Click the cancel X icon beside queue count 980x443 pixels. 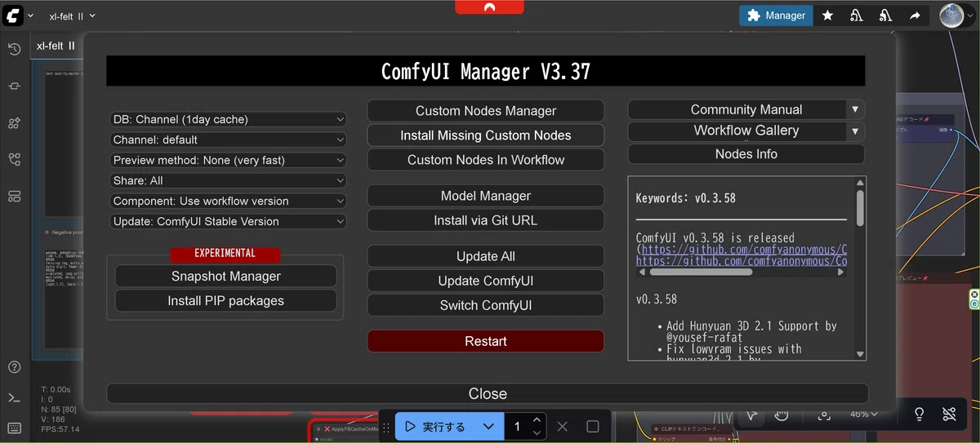tap(562, 426)
